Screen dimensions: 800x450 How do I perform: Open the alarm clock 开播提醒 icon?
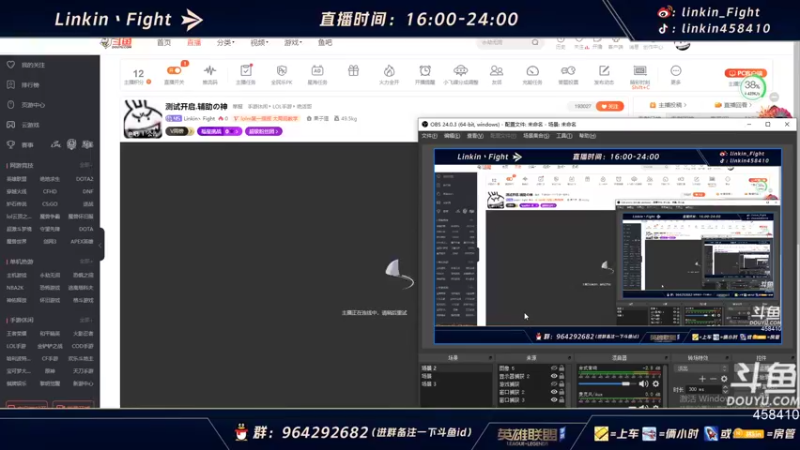click(x=425, y=70)
